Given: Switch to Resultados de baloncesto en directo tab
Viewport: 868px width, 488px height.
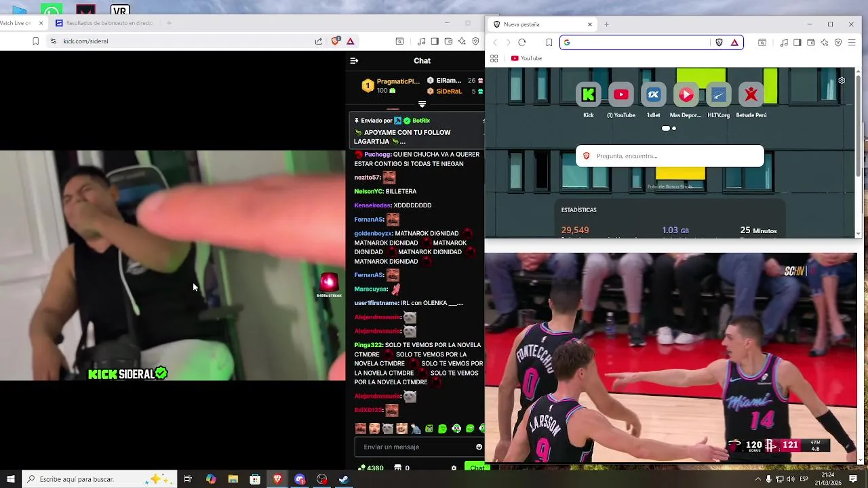Looking at the screenshot, I should click(104, 23).
